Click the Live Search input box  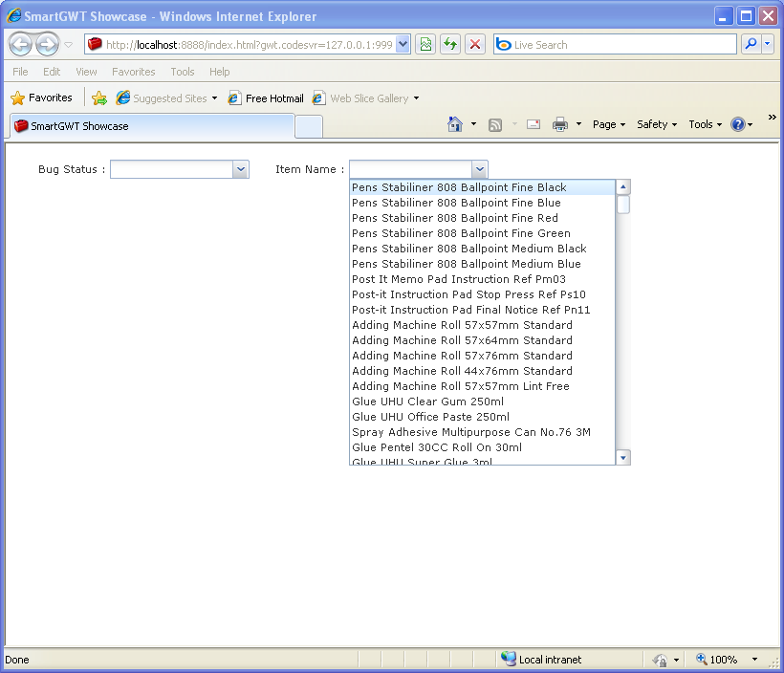(615, 45)
